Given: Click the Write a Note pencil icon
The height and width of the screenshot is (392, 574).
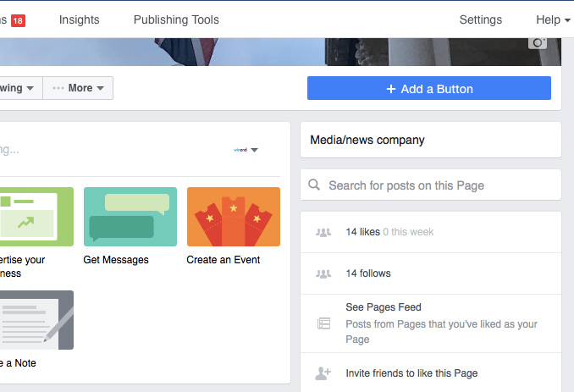Looking at the screenshot, I should point(36,320).
